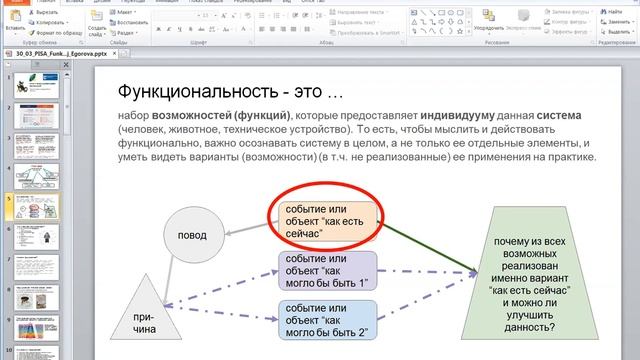Select the triangle shape in gallery
Viewport: 640px width, 360px height.
coord(414,22)
